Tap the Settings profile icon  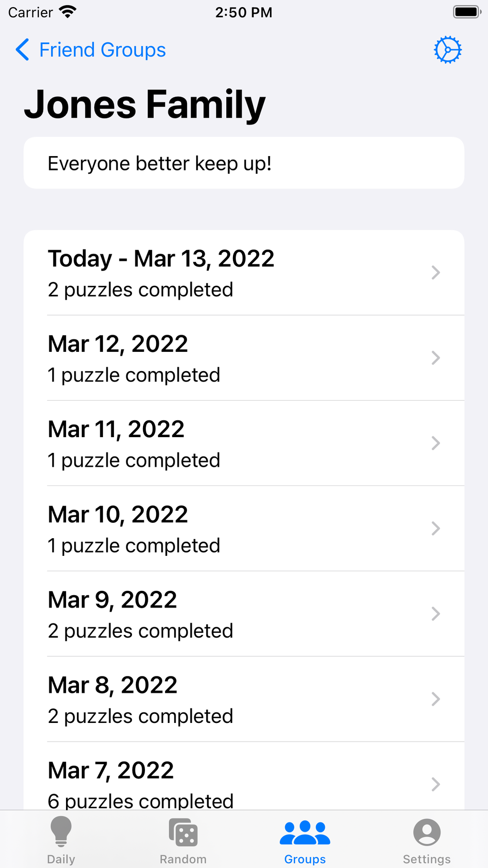pyautogui.click(x=427, y=832)
